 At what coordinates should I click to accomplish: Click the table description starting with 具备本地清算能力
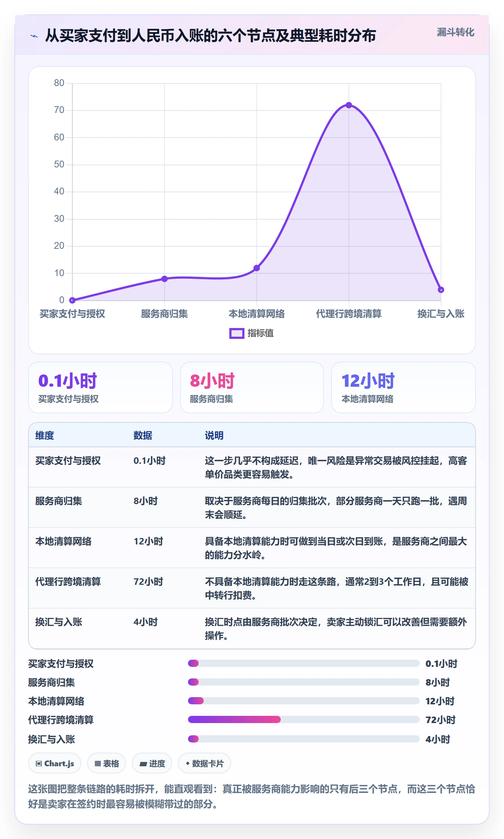336,548
